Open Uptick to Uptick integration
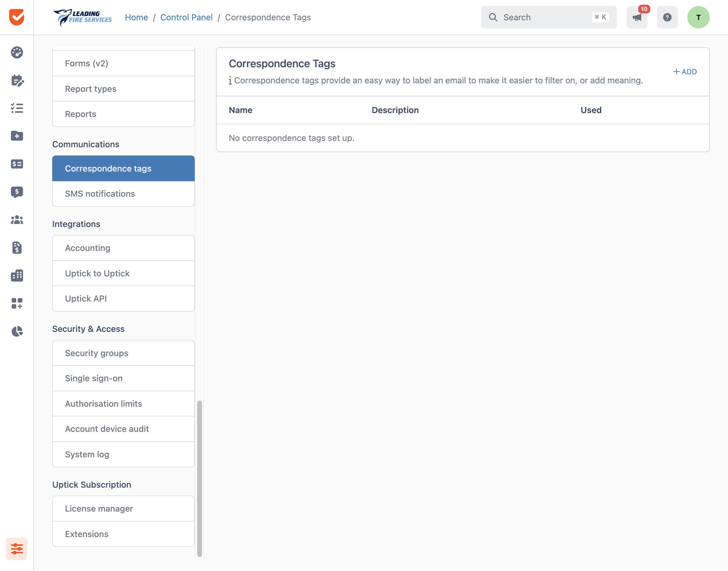Viewport: 728px width, 571px height. (x=123, y=273)
